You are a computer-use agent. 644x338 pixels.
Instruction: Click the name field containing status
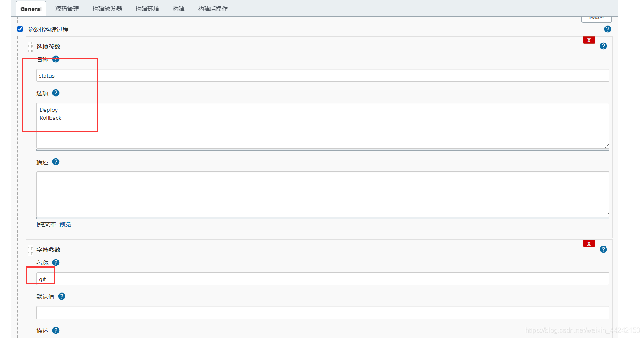click(322, 76)
